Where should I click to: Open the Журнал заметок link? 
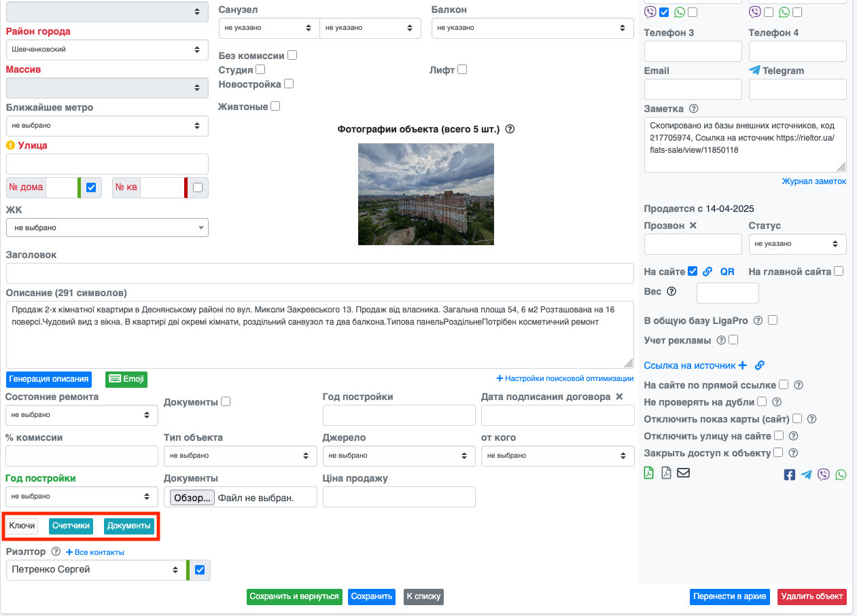pyautogui.click(x=814, y=181)
